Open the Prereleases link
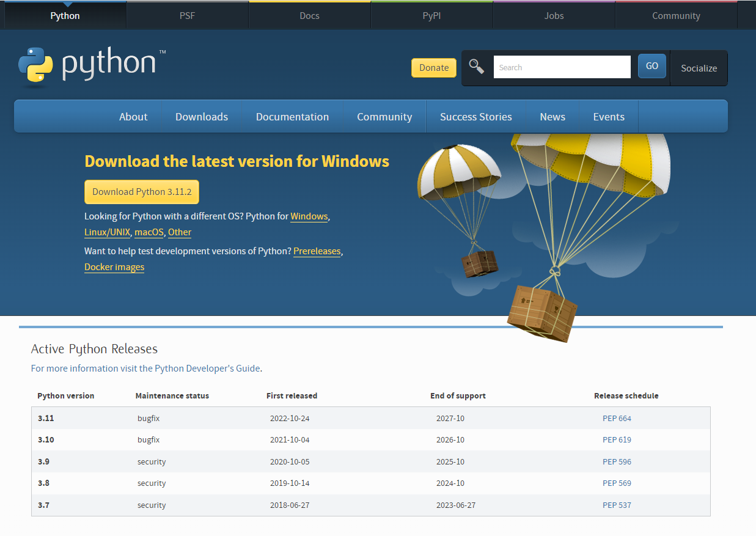Image resolution: width=756 pixels, height=536 pixels. pos(317,251)
